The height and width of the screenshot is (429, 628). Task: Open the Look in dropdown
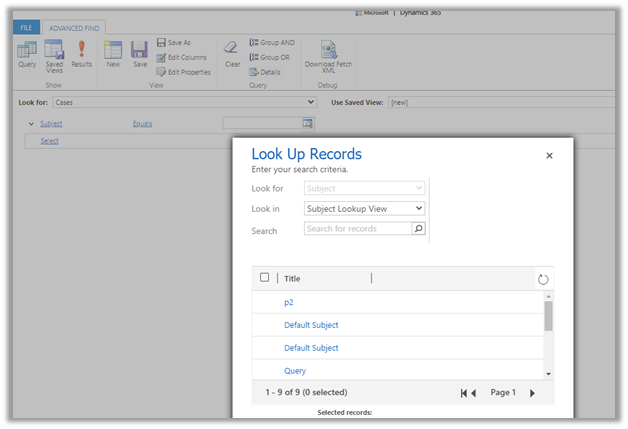coord(364,208)
